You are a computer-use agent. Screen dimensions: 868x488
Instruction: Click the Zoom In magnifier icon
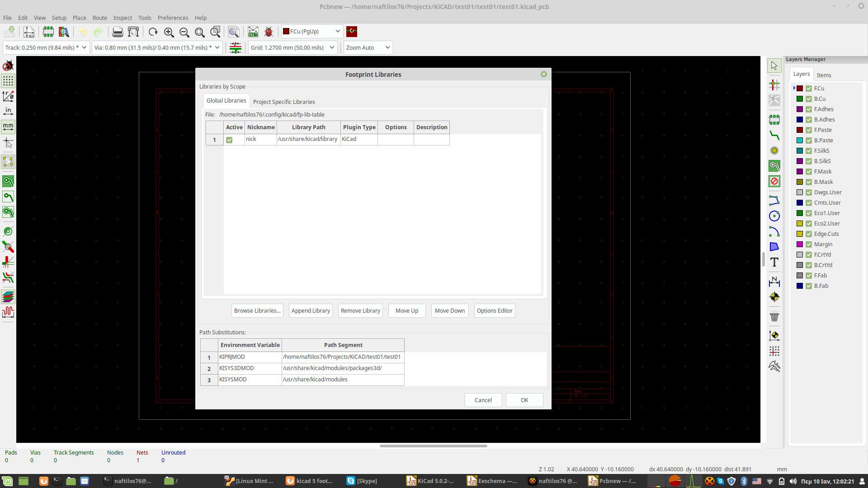tap(169, 32)
